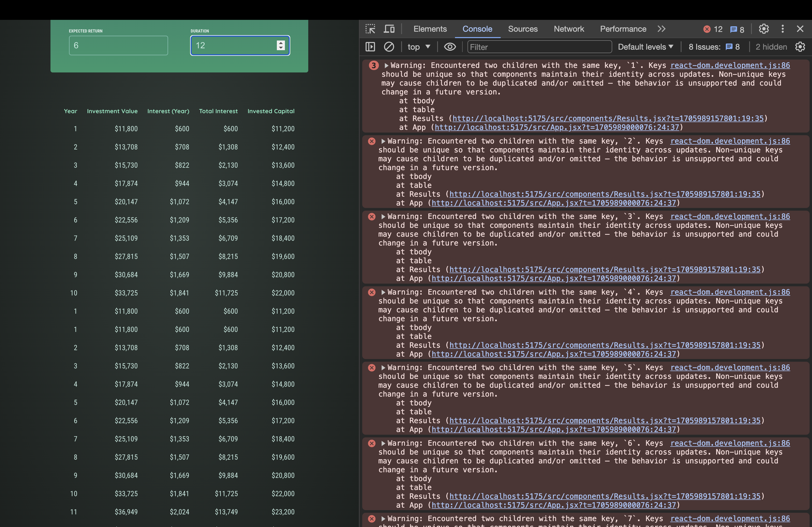Switch to the Elements tab

coord(430,29)
